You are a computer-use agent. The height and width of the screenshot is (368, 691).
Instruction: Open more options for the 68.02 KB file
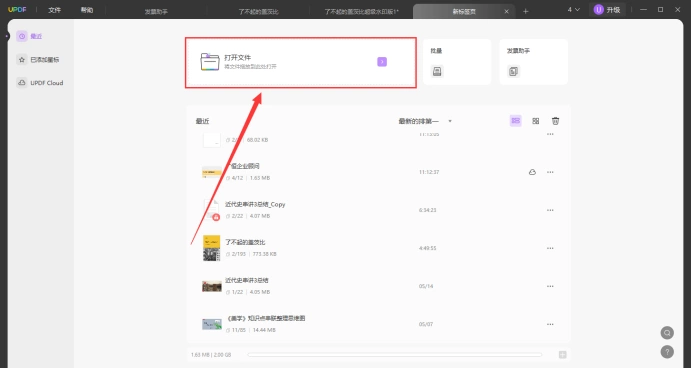[550, 134]
